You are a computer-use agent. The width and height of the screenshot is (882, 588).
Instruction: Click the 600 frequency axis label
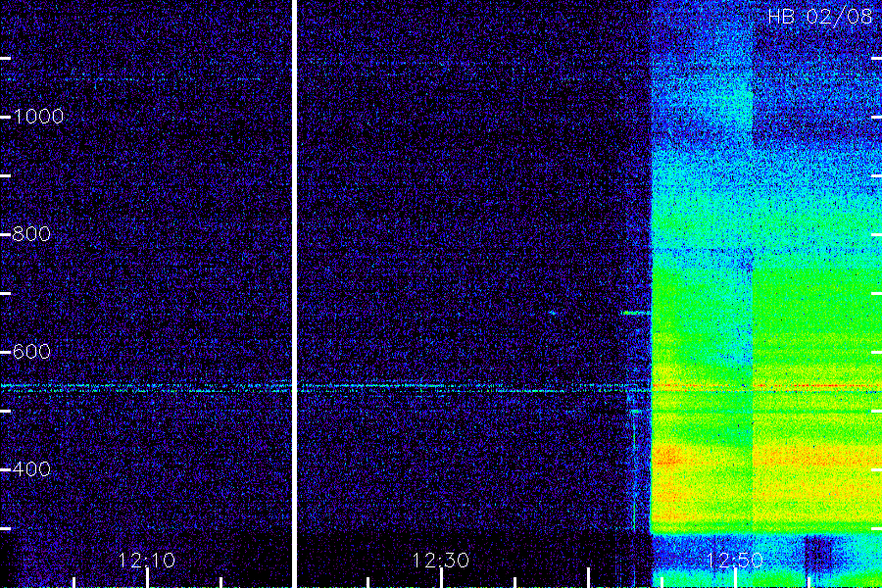click(x=31, y=352)
